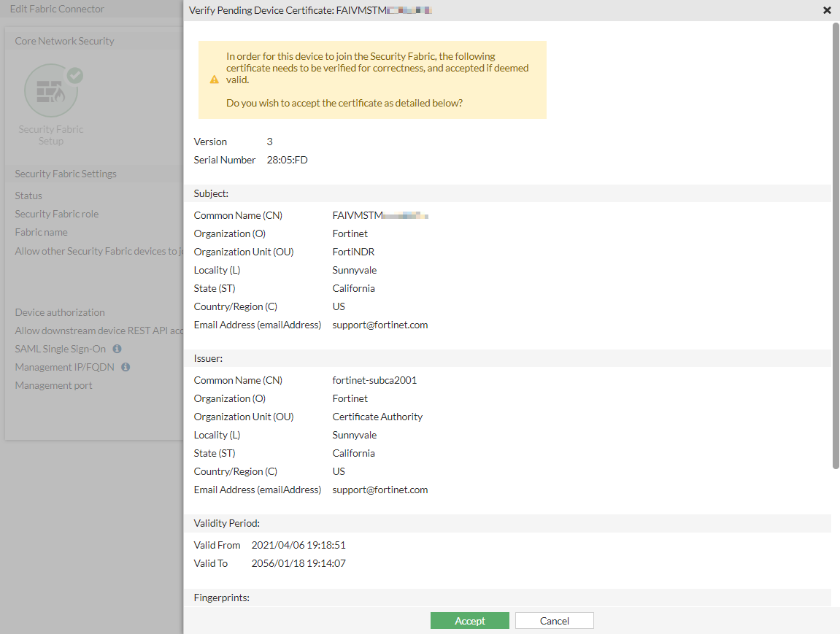The width and height of the screenshot is (840, 634).
Task: Click the green checkmark status badge
Action: 75,75
